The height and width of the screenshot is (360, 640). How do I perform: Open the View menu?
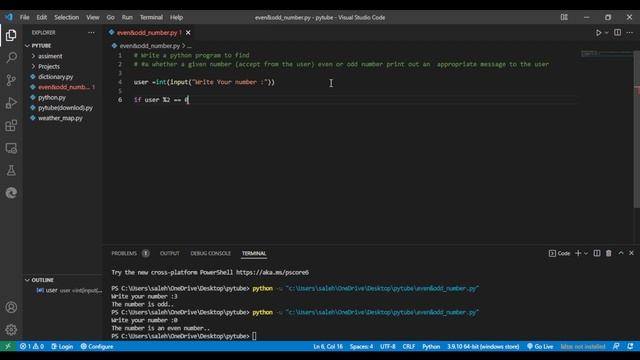click(93, 17)
